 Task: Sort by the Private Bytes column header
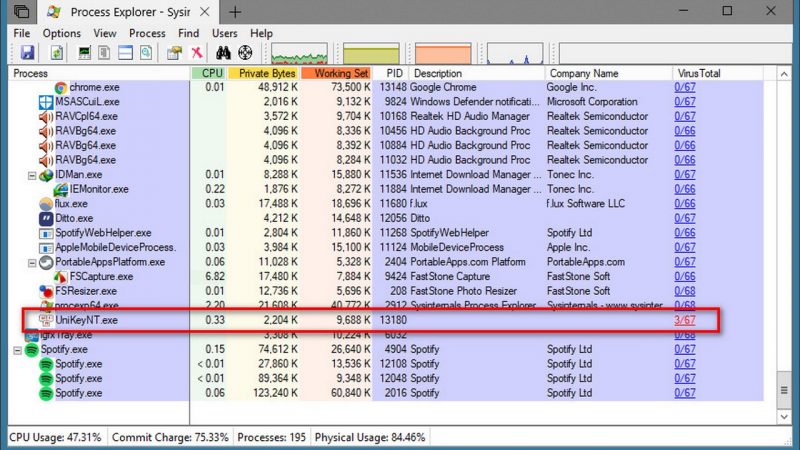(263, 73)
